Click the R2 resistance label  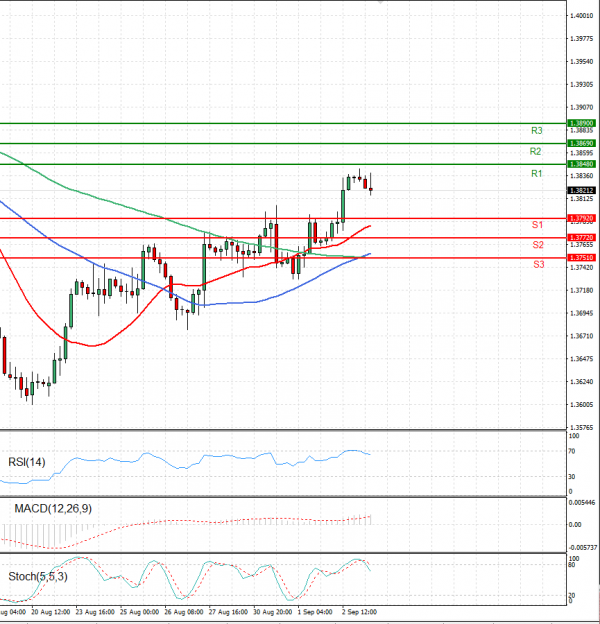[536, 152]
